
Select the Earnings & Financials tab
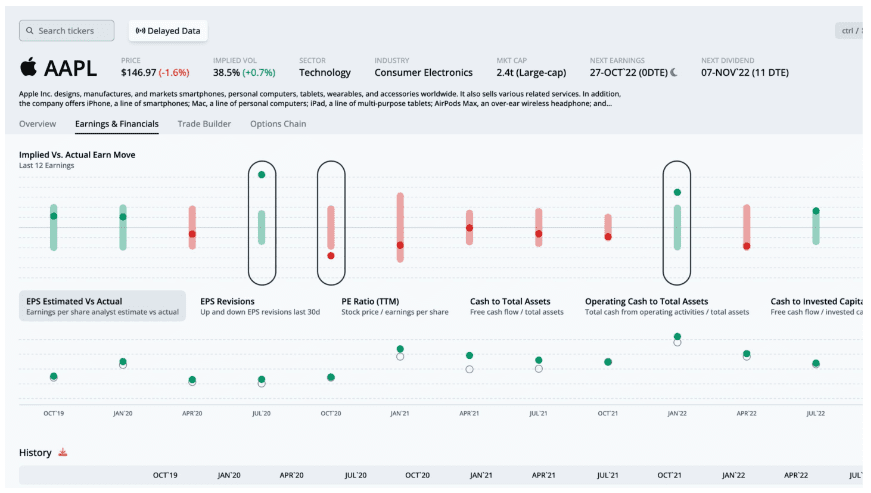(116, 124)
